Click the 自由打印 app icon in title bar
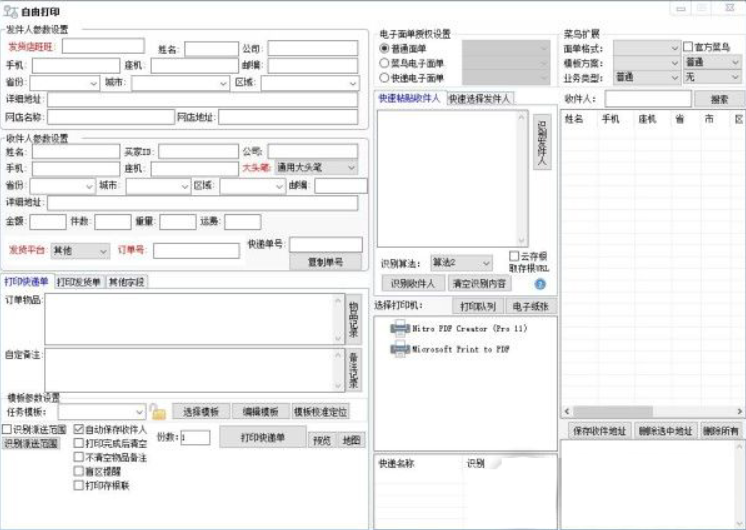 (x=10, y=11)
